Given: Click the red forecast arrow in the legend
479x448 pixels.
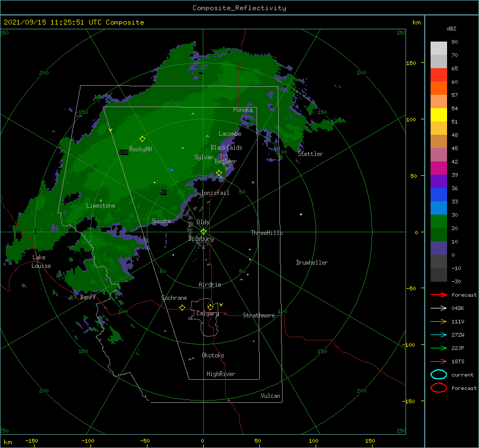Looking at the screenshot, I should [439, 295].
